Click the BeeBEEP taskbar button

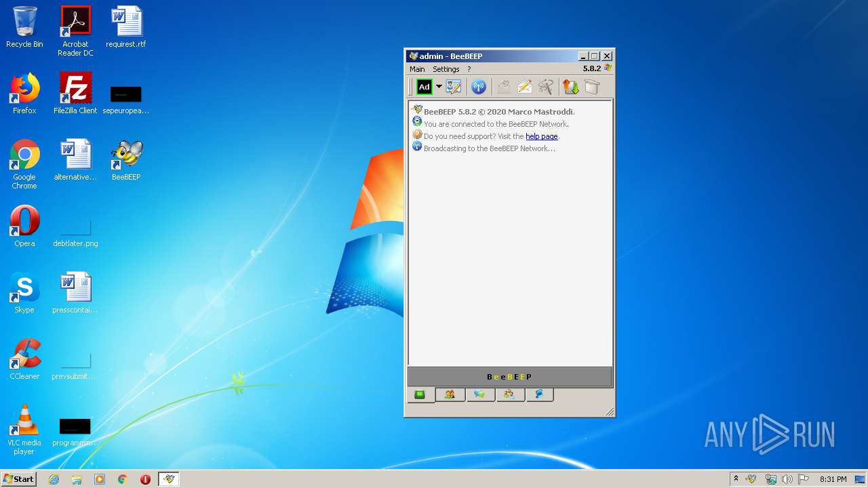pos(169,479)
